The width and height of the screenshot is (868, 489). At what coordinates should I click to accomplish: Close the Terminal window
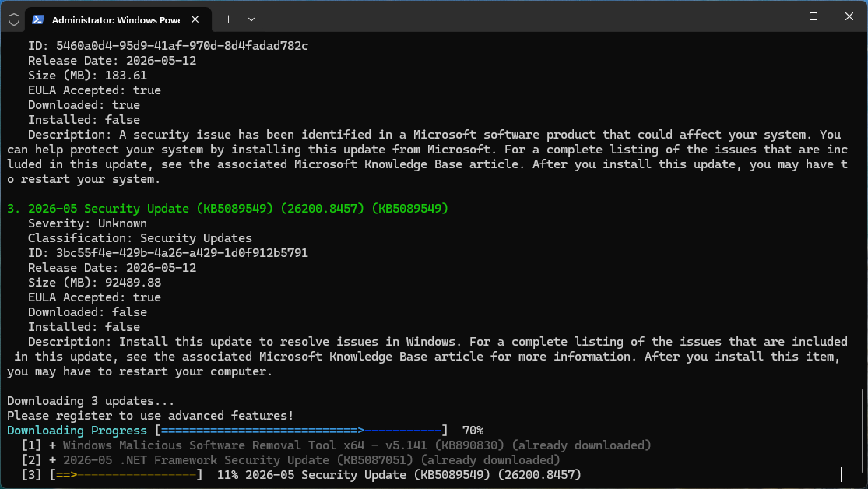tap(849, 16)
